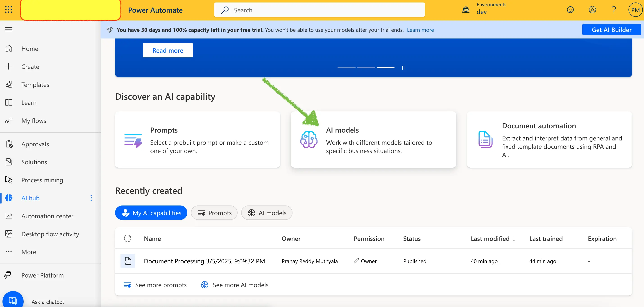
Task: Open Create from the sidebar
Action: [30, 66]
